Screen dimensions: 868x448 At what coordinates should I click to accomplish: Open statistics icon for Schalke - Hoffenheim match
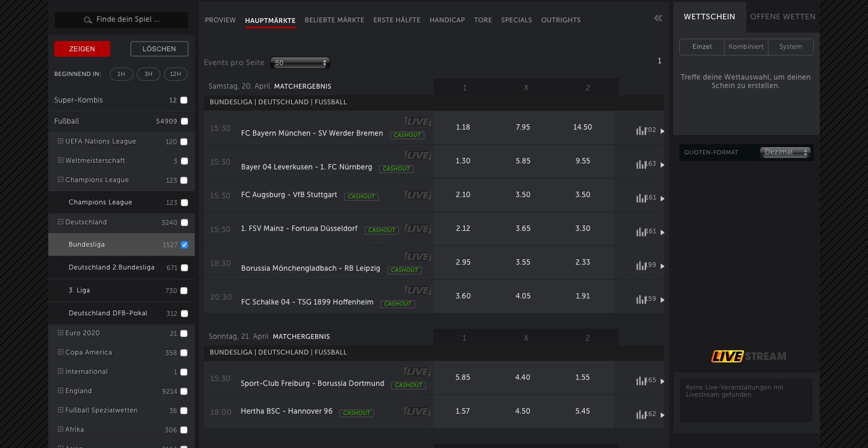point(640,299)
